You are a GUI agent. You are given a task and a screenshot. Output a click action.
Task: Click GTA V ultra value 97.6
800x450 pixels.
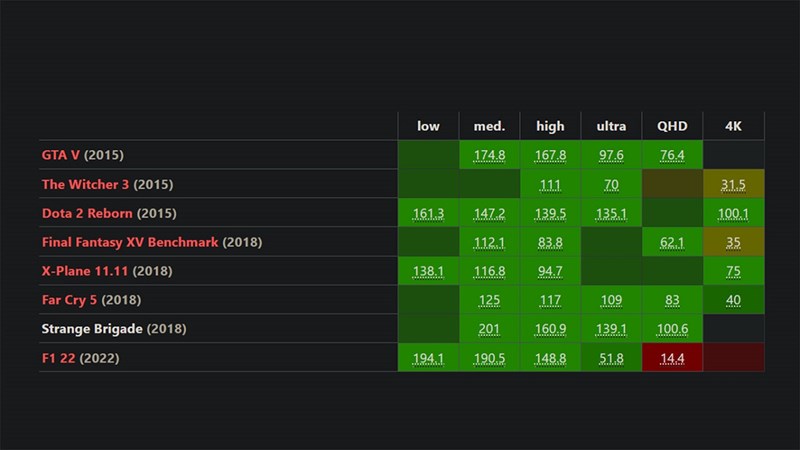pyautogui.click(x=611, y=155)
